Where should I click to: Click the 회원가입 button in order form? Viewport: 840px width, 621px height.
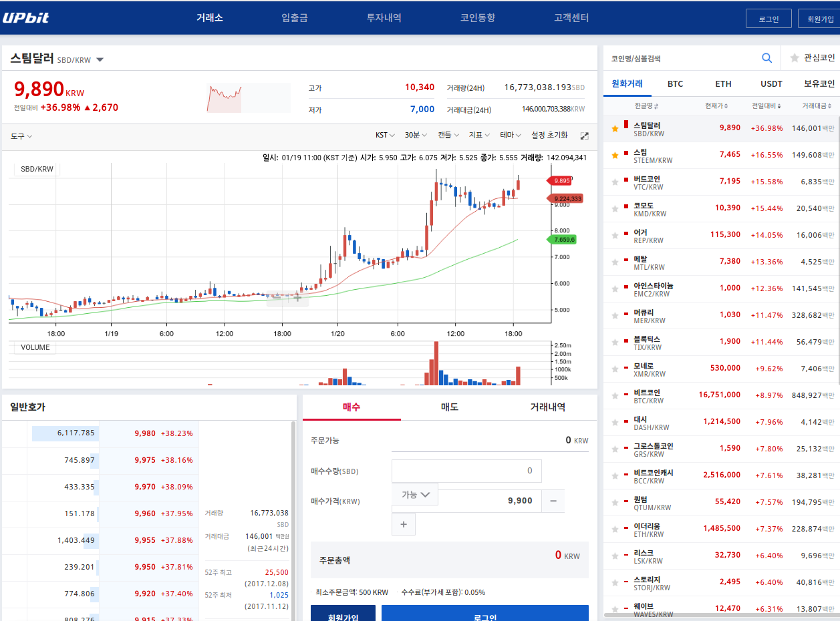[x=343, y=614]
